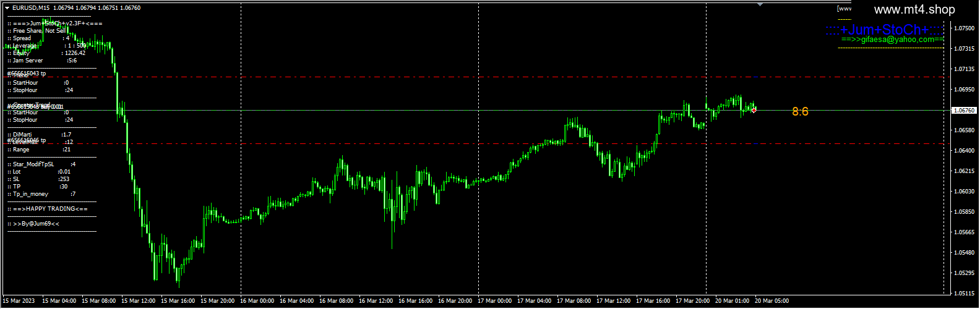This screenshot has width=980, height=309.
Task: Select the #656615043 tp order label
Action: click(27, 74)
